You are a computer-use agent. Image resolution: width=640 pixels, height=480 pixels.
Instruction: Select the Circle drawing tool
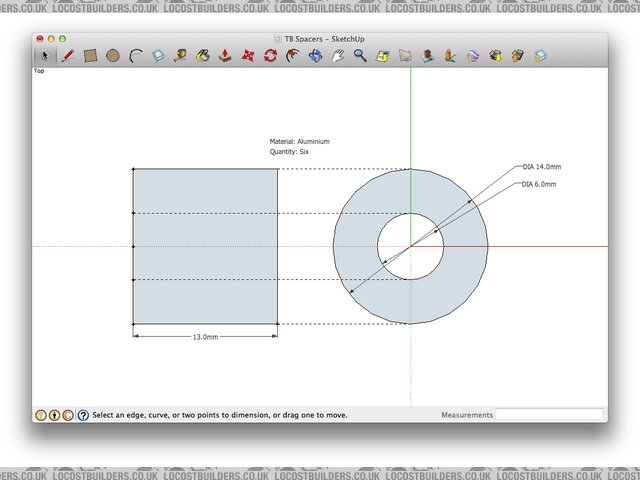coord(113,56)
